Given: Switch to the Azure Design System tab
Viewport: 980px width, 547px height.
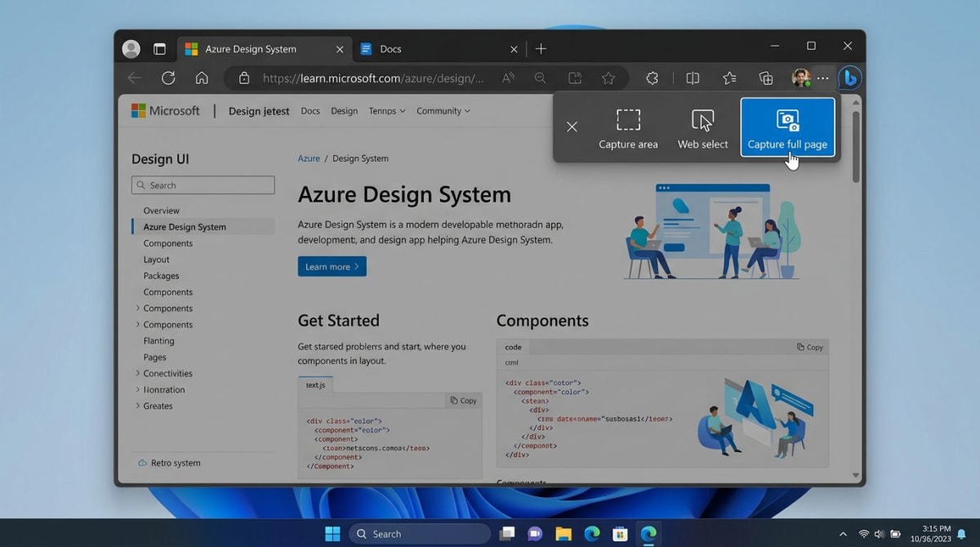Looking at the screenshot, I should 263,49.
